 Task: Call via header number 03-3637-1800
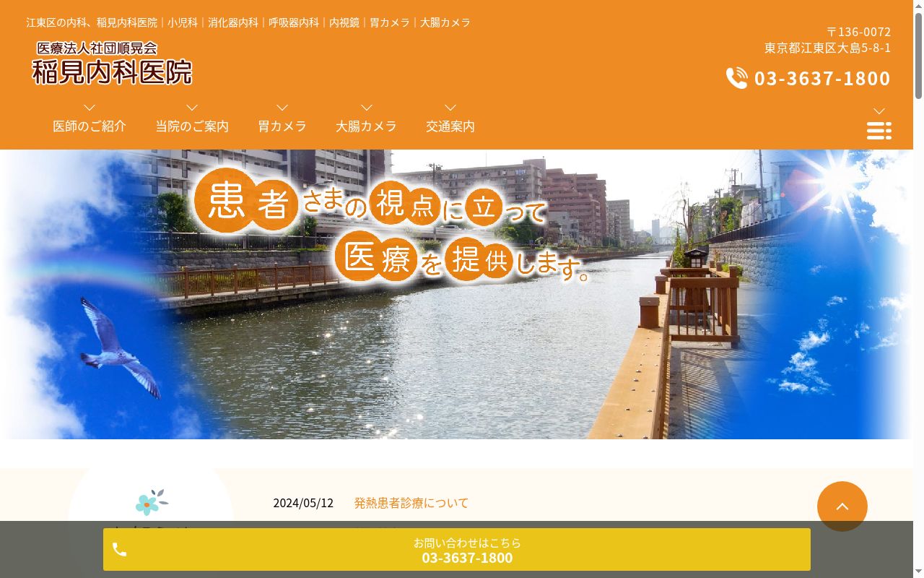point(822,78)
